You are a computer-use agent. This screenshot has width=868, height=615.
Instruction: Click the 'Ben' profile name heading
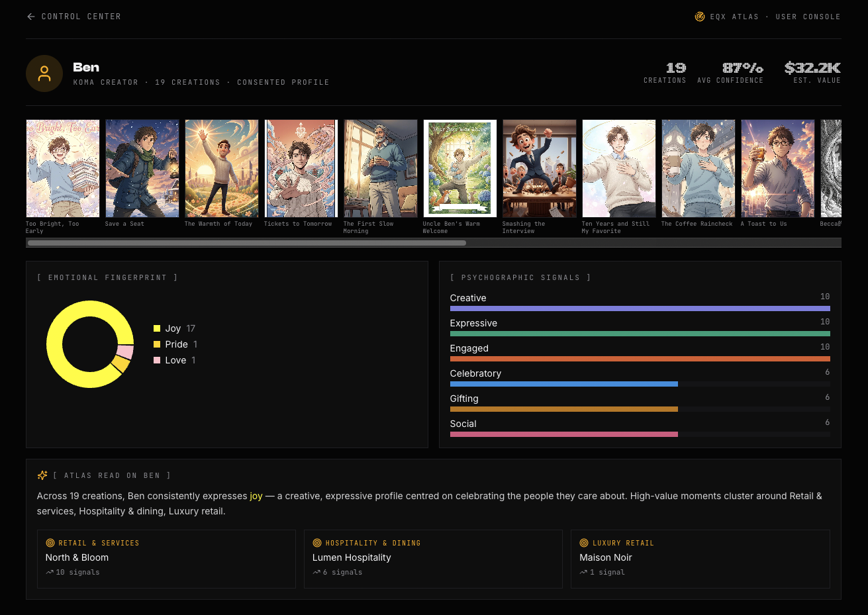pyautogui.click(x=86, y=68)
